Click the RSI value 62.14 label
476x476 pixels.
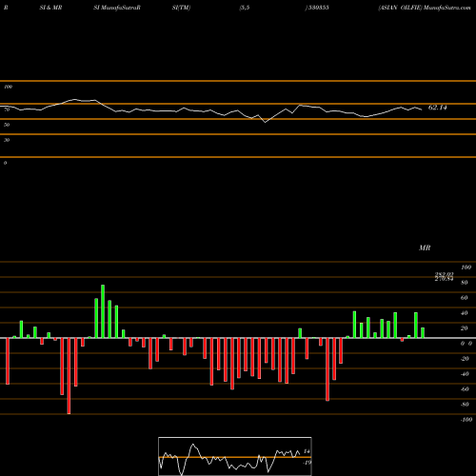click(x=438, y=108)
